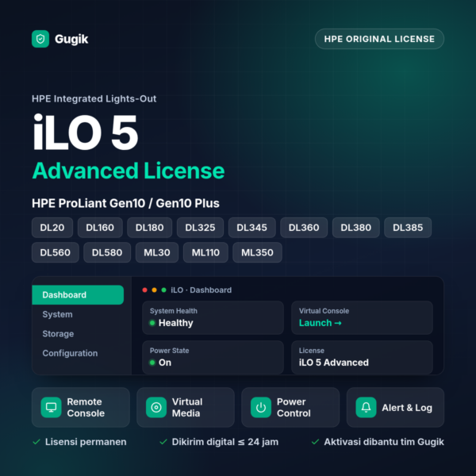Click the Power State card

click(213, 357)
